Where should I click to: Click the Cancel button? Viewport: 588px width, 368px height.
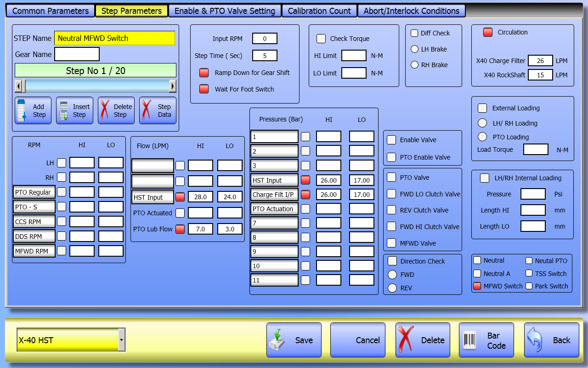(358, 340)
